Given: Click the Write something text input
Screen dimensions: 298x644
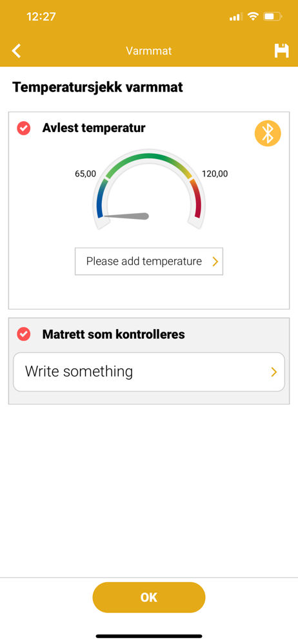Looking at the screenshot, I should pyautogui.click(x=149, y=372).
